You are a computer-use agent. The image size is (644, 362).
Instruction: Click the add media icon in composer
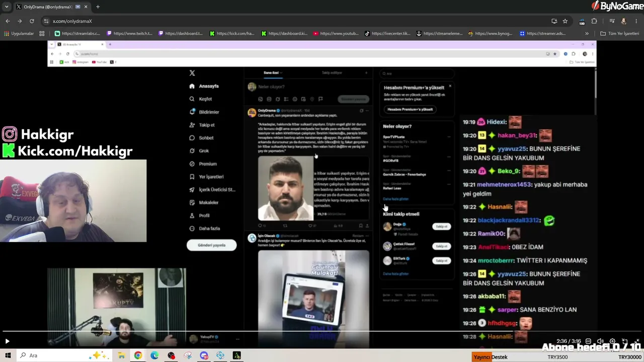[x=260, y=99]
